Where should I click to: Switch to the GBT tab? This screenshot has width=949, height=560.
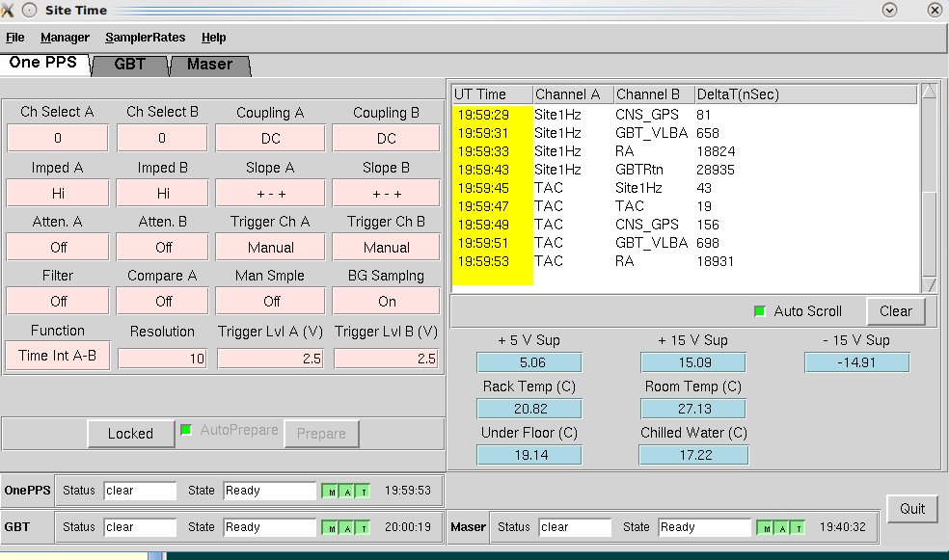tap(129, 65)
